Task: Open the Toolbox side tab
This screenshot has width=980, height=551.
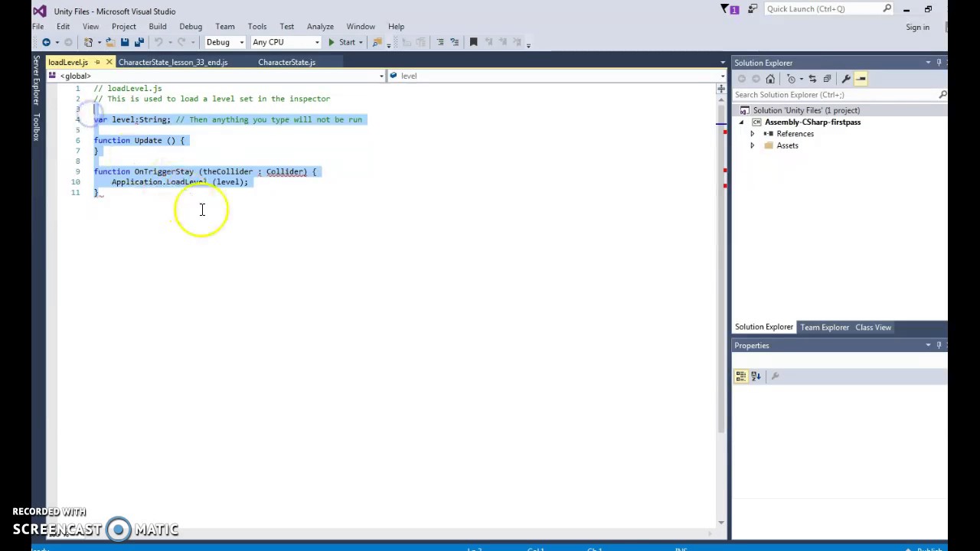Action: coord(36,126)
